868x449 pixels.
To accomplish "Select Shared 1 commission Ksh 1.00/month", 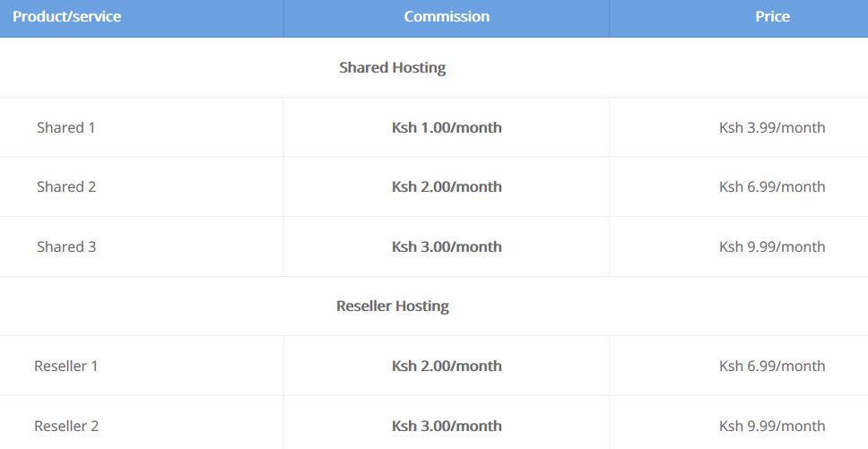I will tap(447, 128).
